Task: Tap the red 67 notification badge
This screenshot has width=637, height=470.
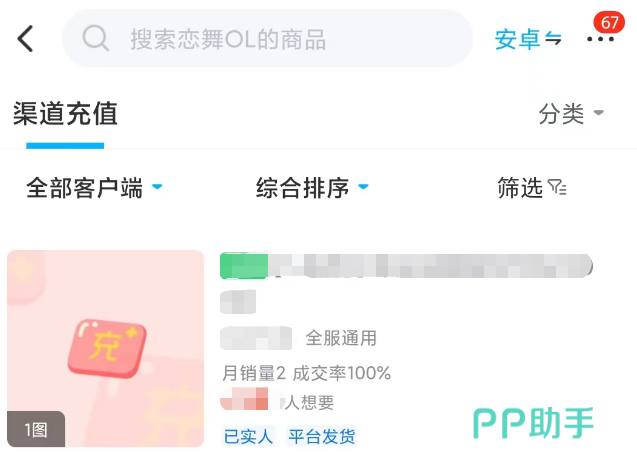Action: tap(609, 22)
